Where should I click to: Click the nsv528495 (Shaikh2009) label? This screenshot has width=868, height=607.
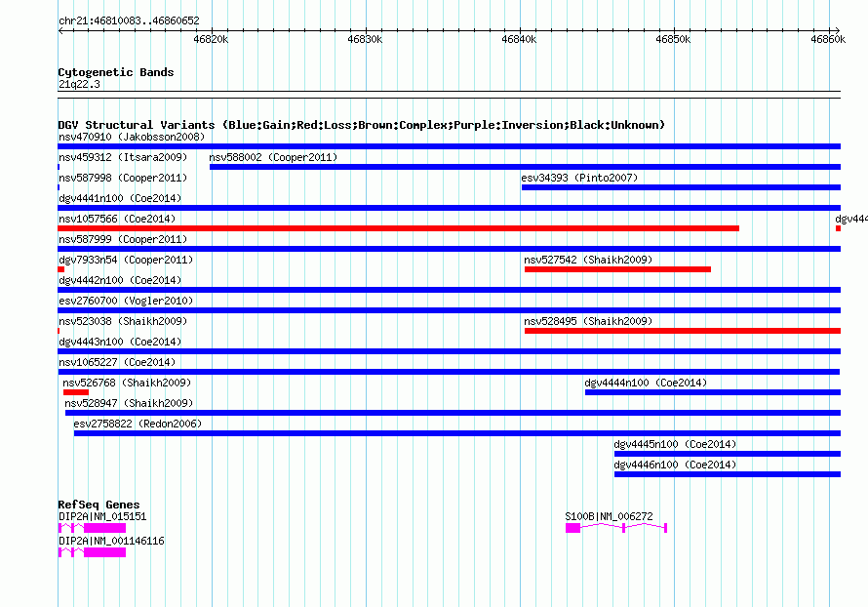(588, 321)
